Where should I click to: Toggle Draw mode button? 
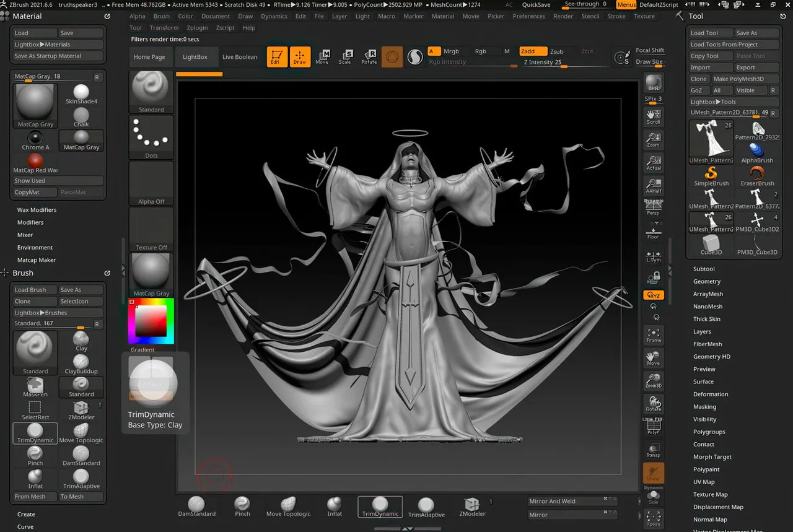click(300, 57)
